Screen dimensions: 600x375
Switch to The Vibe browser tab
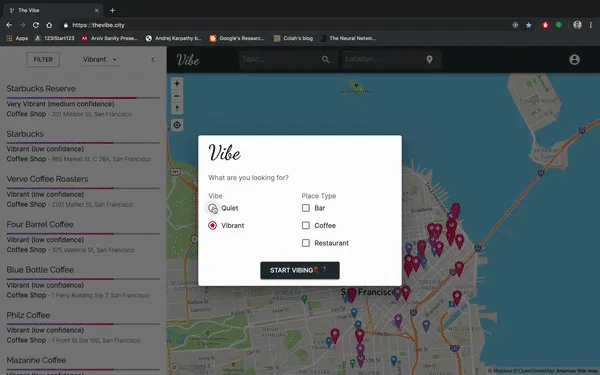pos(53,10)
